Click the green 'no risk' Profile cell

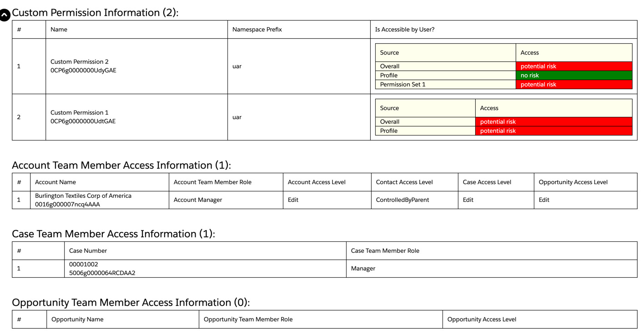[x=574, y=75]
